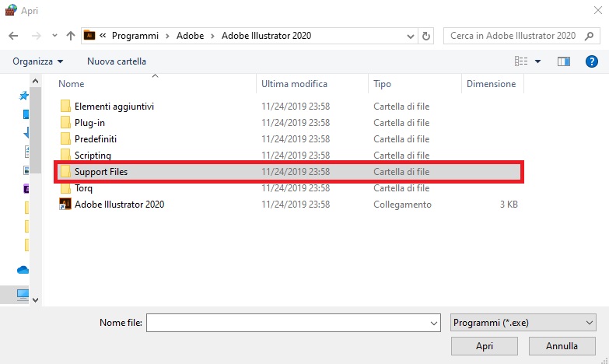Click the 3 KB size cell

click(x=509, y=205)
